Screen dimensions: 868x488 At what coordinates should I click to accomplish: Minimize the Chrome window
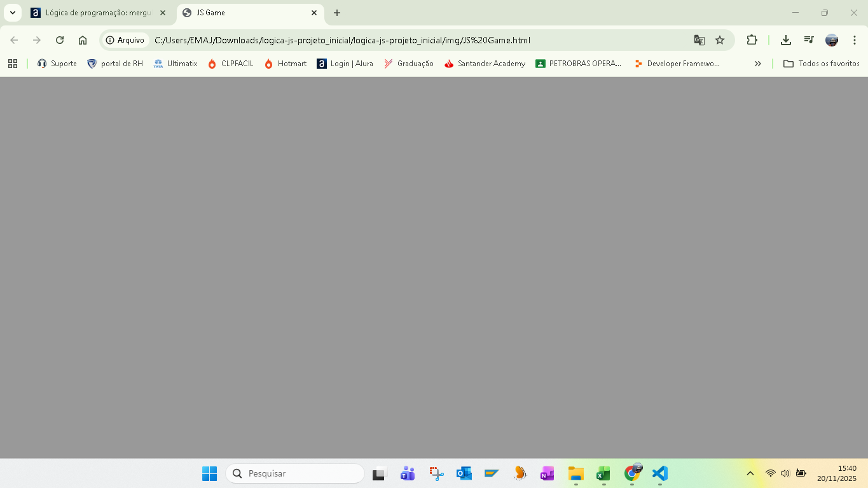pyautogui.click(x=796, y=13)
